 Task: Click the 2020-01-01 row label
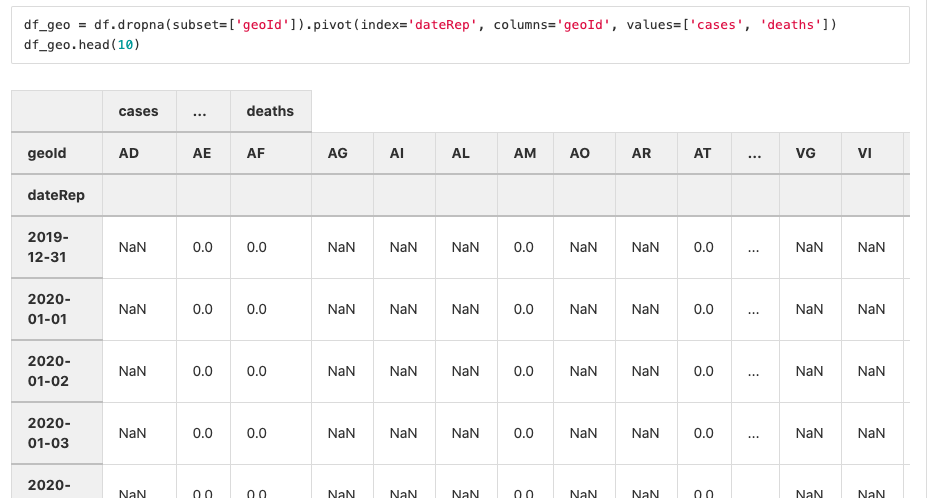click(57, 309)
